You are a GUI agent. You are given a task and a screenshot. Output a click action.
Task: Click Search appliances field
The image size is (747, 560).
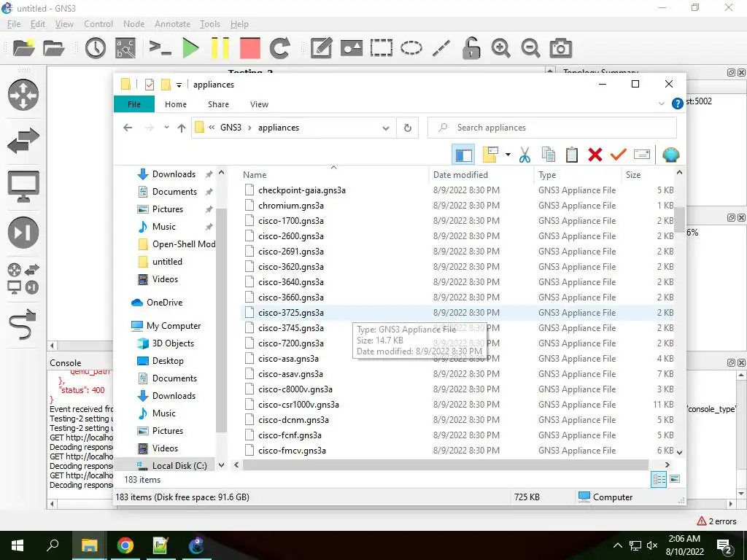pos(551,128)
